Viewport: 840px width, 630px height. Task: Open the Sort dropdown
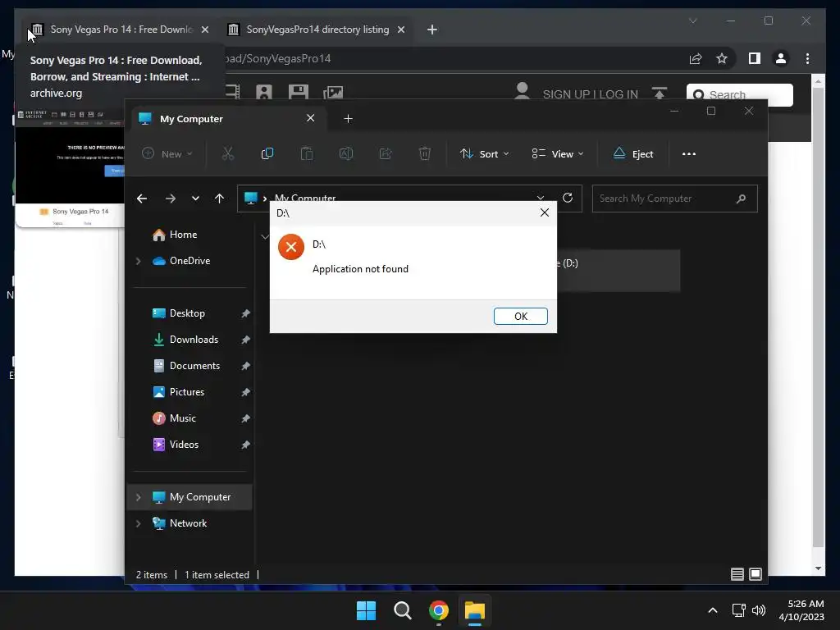[484, 153]
